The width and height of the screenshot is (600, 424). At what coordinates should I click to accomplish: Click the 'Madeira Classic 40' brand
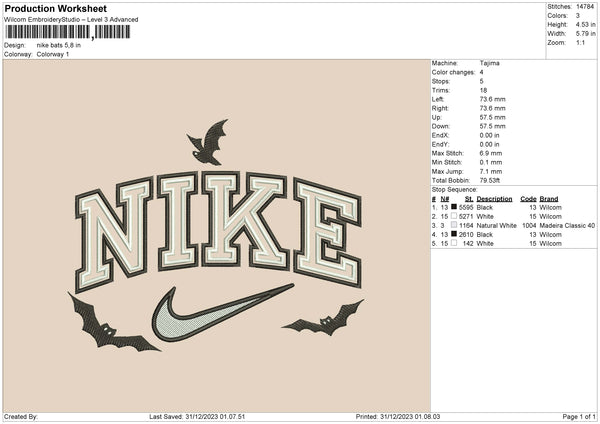567,225
